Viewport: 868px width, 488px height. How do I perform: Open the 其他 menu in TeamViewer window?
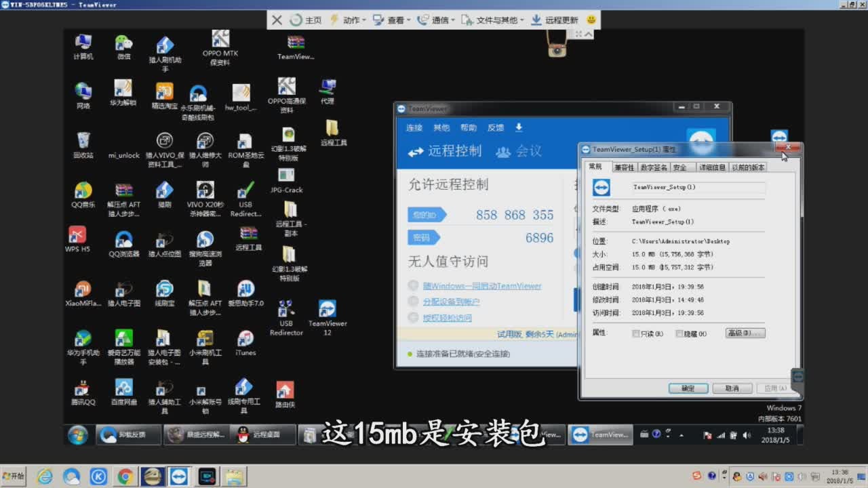coord(441,127)
